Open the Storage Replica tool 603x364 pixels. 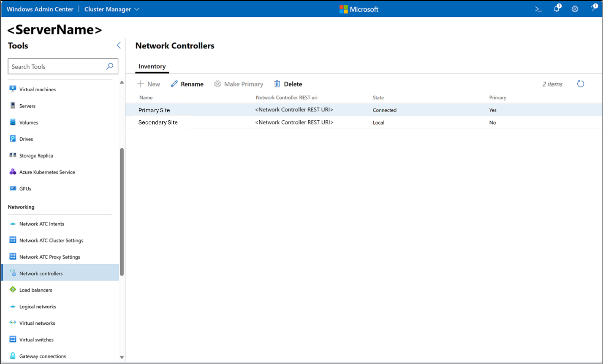(x=36, y=155)
